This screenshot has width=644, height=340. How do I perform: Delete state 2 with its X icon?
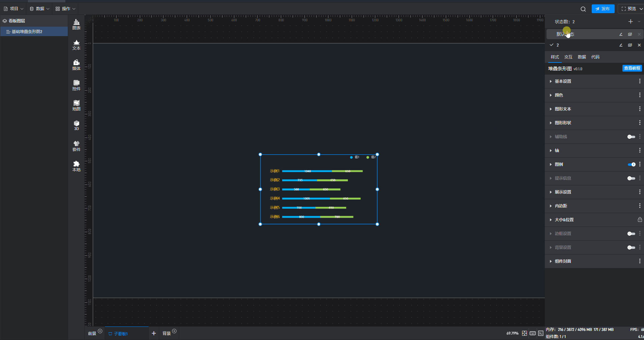[639, 45]
